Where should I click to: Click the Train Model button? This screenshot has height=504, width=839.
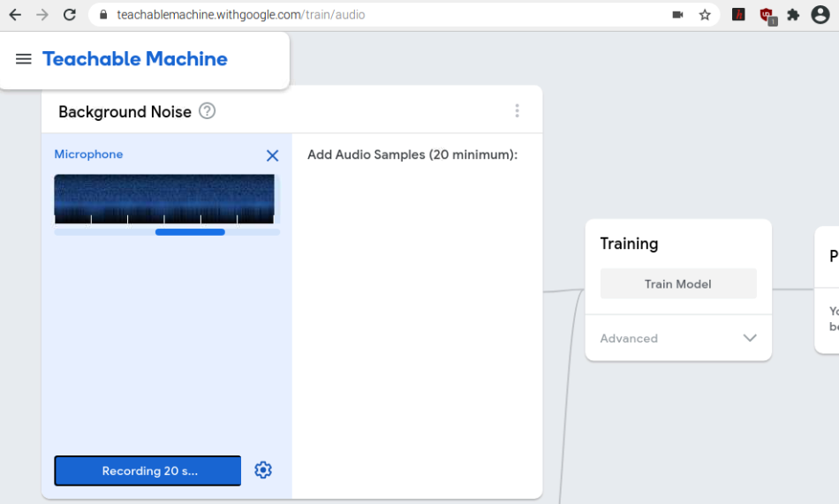(x=678, y=283)
